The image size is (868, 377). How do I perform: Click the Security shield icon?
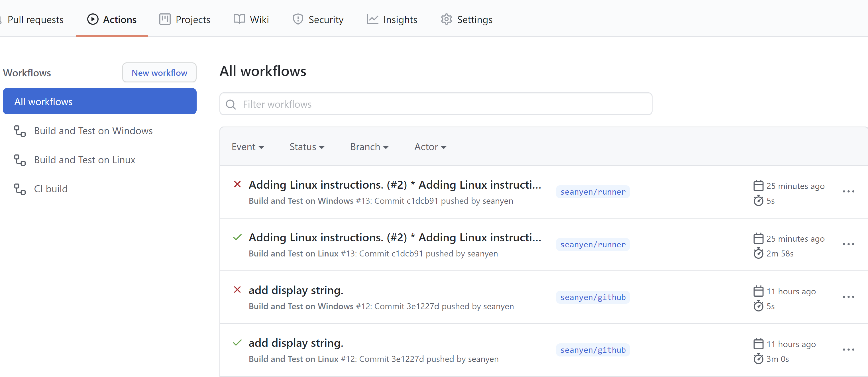[x=298, y=19]
